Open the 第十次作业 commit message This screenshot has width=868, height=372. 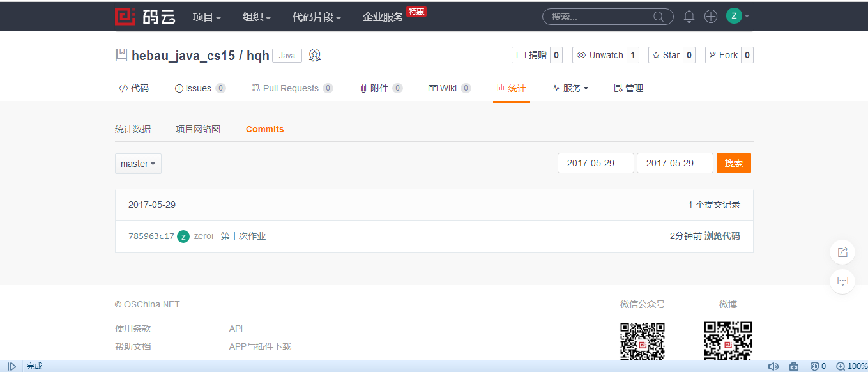[x=243, y=236]
